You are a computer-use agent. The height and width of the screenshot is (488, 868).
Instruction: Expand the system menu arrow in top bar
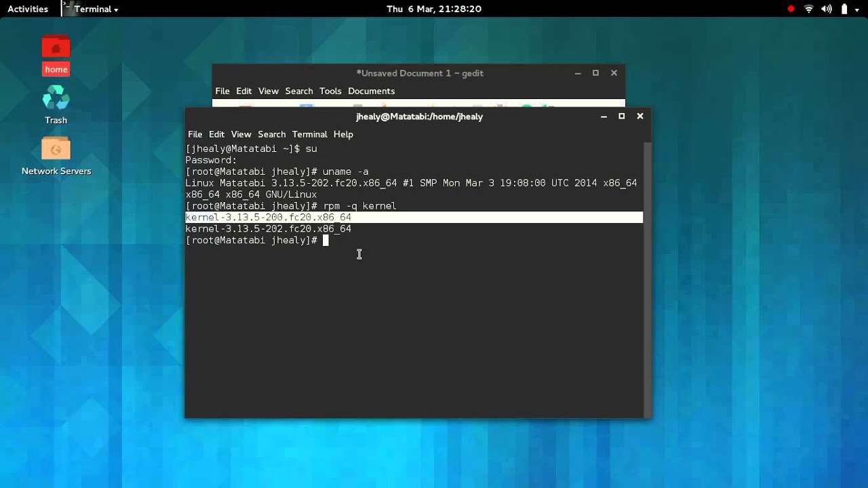(x=857, y=9)
